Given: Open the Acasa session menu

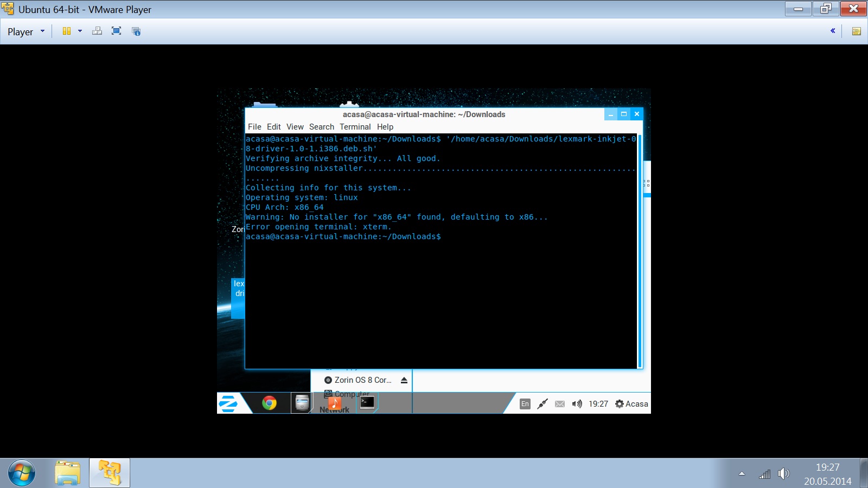Looking at the screenshot, I should 631,404.
